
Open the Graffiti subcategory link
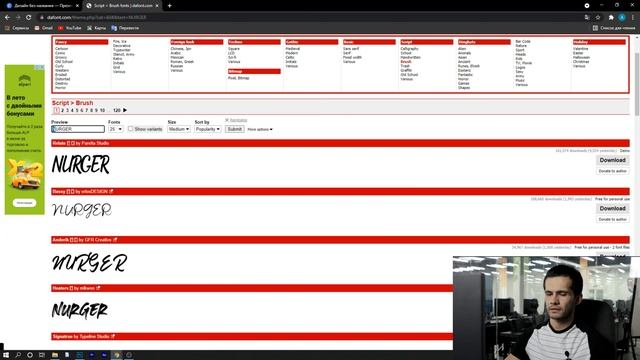pyautogui.click(x=406, y=70)
